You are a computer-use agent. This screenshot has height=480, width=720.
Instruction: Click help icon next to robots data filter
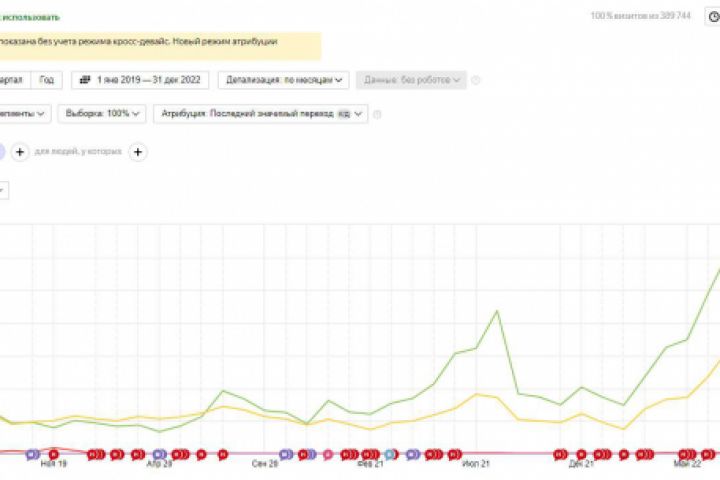click(x=476, y=80)
